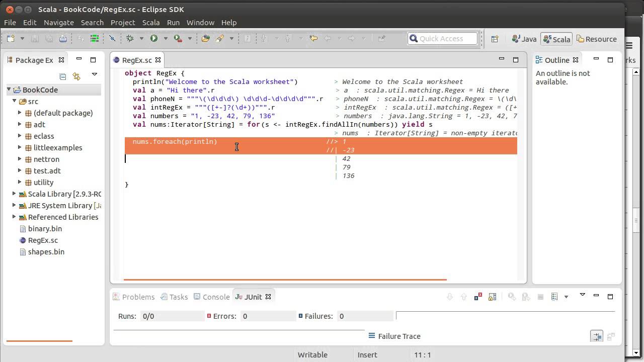The height and width of the screenshot is (362, 644).
Task: Open the External Tools dropdown arrow
Action: tap(189, 39)
